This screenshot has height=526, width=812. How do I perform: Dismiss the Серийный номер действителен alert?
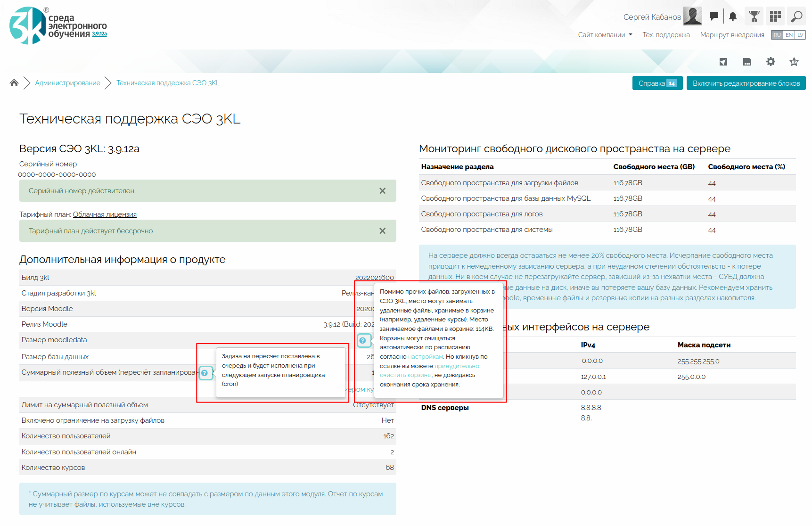pyautogui.click(x=382, y=191)
